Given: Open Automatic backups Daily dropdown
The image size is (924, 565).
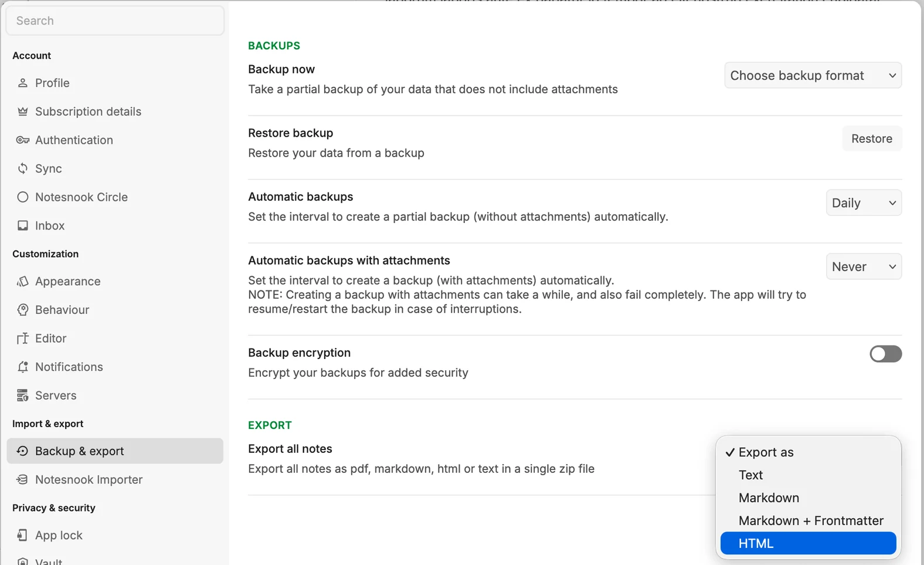Looking at the screenshot, I should point(864,203).
